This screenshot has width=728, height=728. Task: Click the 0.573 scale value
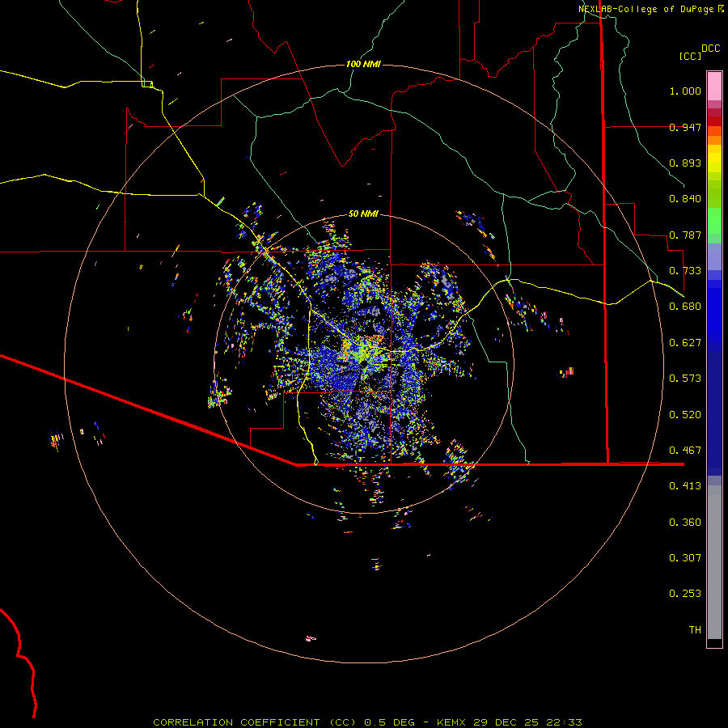[x=685, y=379]
